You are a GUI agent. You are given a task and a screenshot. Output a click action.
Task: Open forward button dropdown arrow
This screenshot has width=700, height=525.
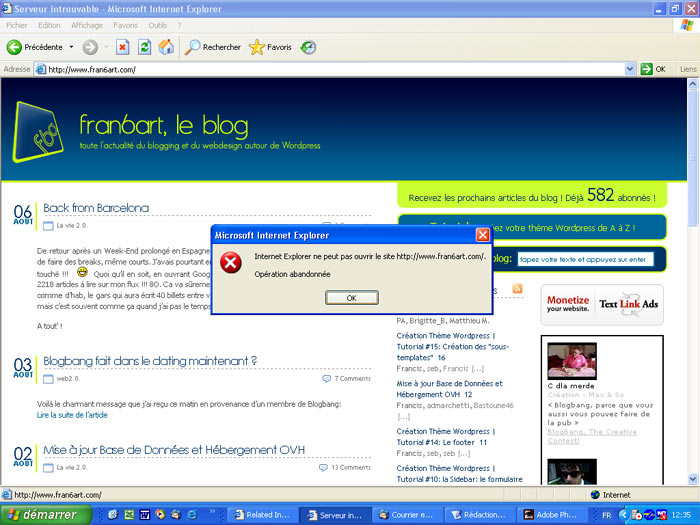pyautogui.click(x=106, y=47)
